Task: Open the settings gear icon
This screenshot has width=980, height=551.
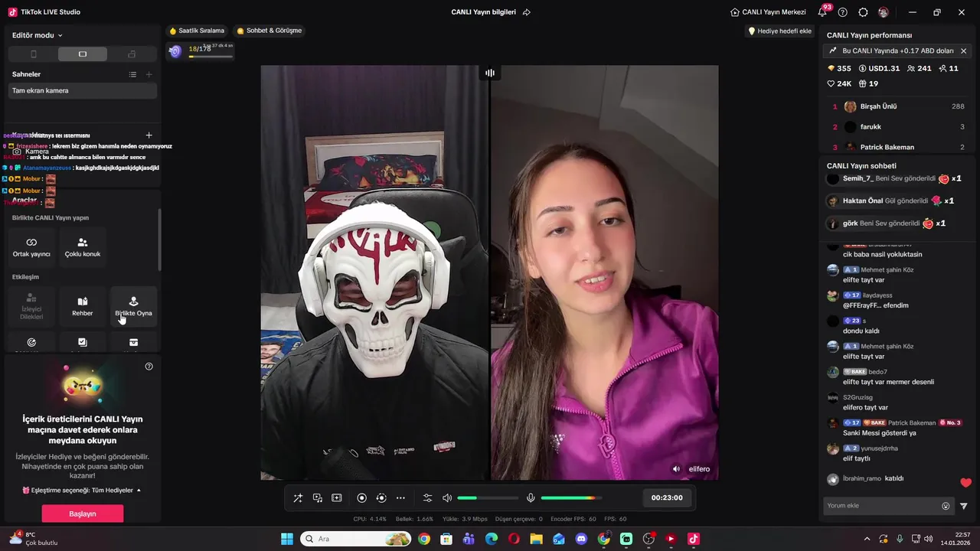Action: 863,12
